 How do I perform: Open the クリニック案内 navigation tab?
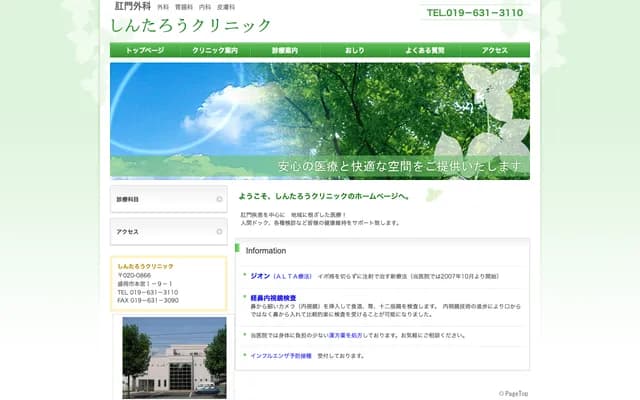(215, 50)
